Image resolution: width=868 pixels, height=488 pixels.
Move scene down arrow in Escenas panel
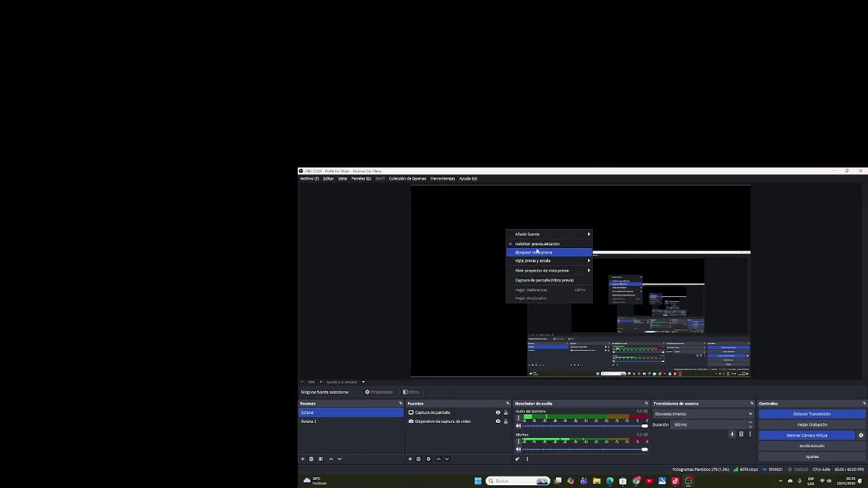[x=340, y=459]
